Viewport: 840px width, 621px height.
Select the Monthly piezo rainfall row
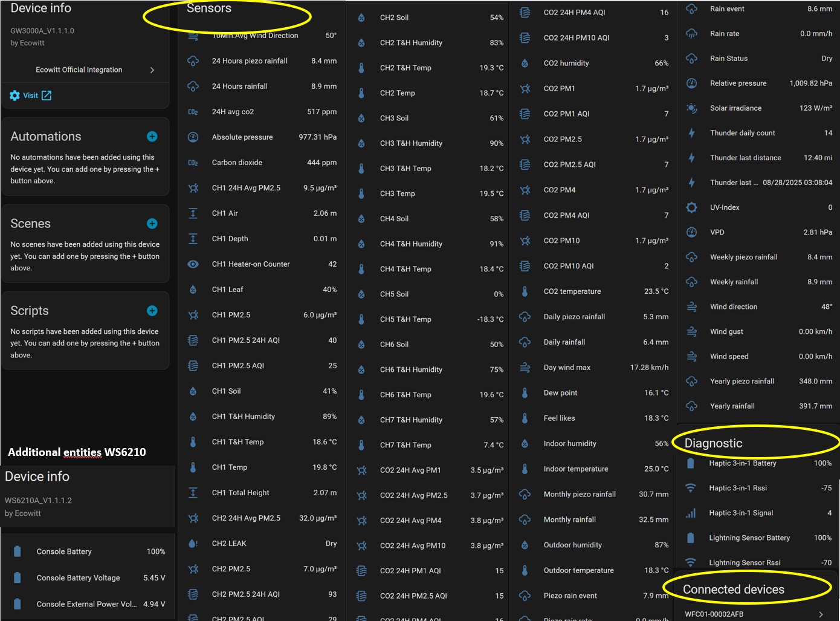click(x=593, y=495)
